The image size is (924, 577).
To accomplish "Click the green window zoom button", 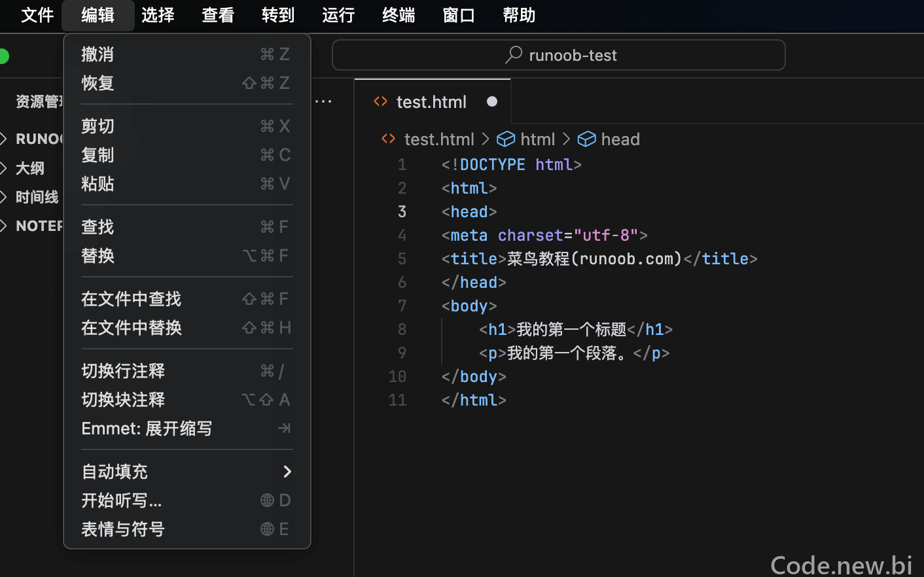I will (x=3, y=56).
